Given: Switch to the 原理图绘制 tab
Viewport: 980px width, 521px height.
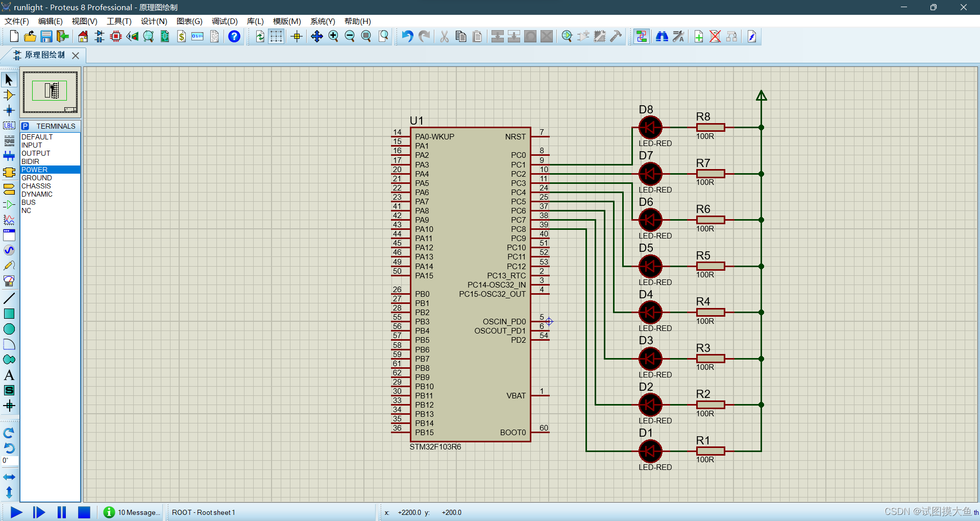Looking at the screenshot, I should point(45,55).
